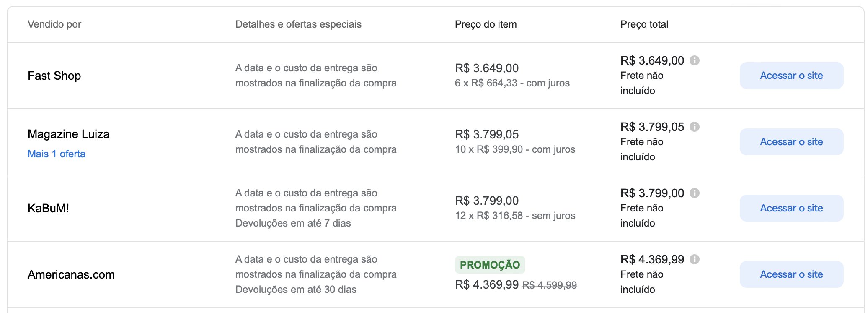This screenshot has height=313, width=868.
Task: Click info icon next to R$ 3.799,05 total
Action: coord(695,127)
